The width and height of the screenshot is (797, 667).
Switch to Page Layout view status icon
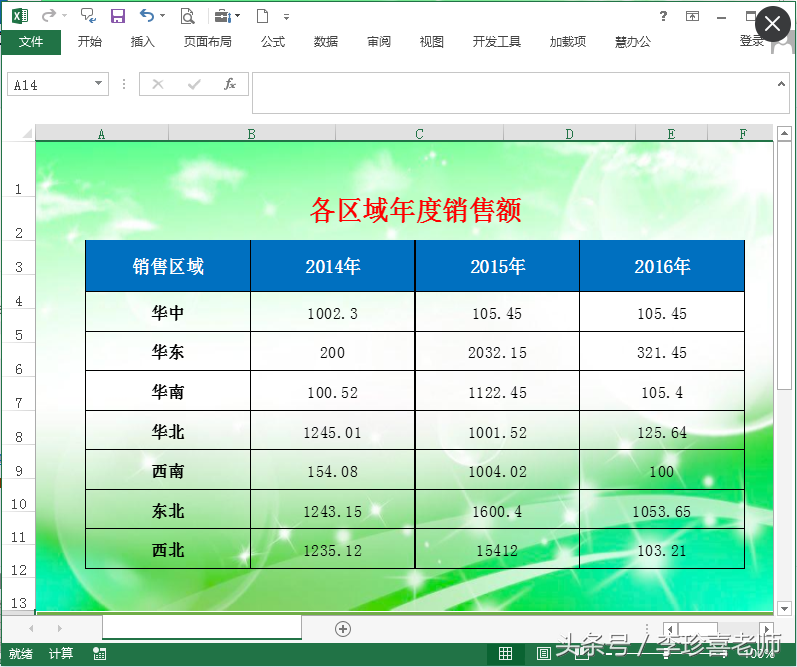coord(543,653)
